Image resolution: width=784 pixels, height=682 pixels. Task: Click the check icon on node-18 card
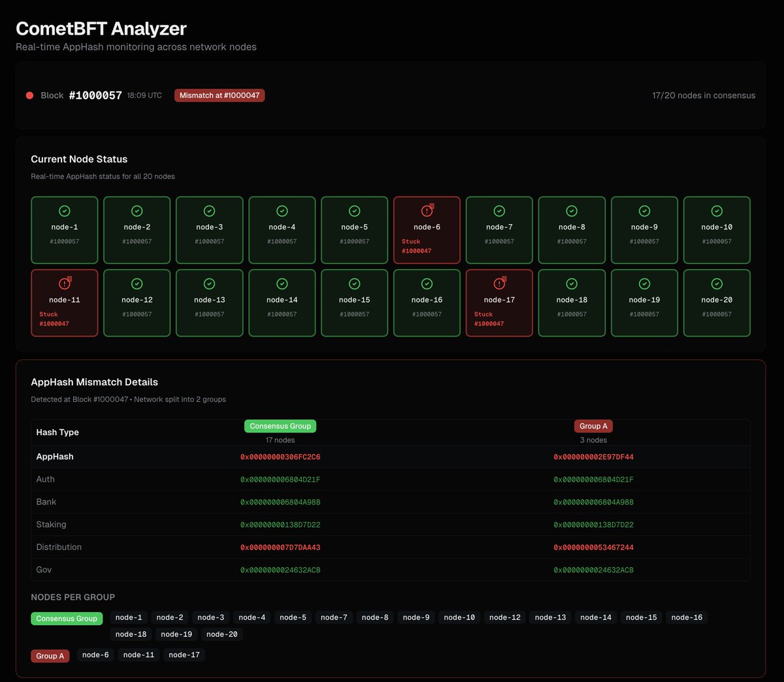[572, 284]
